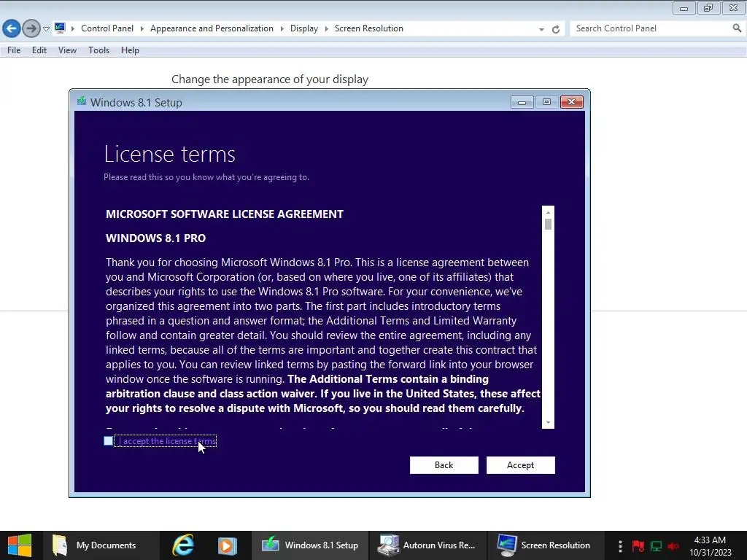Click the search magnifier icon
Viewport: 747px width, 560px height.
(x=737, y=28)
